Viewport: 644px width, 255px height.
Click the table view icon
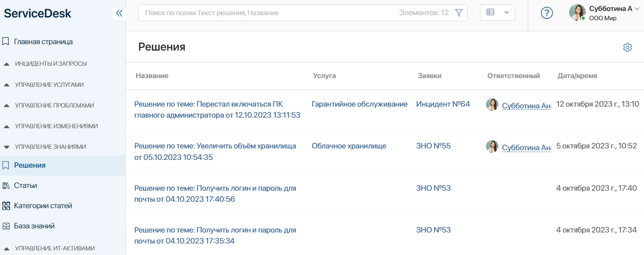490,13
